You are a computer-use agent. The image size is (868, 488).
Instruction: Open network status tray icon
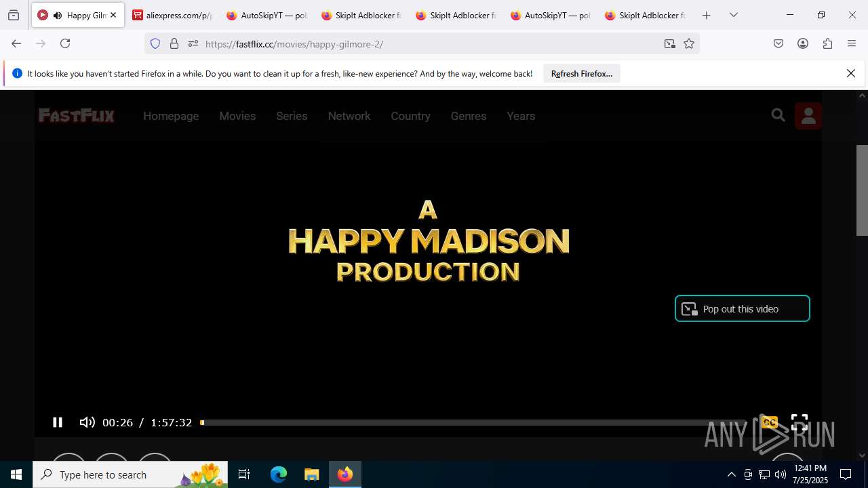764,474
